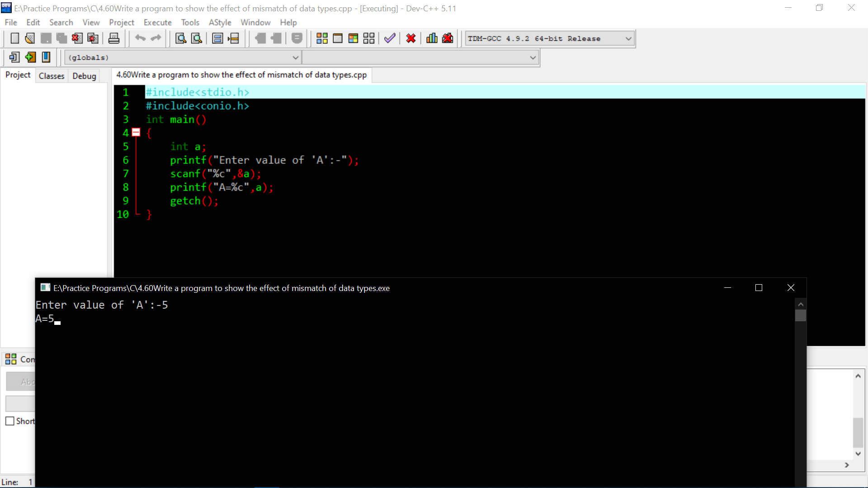The width and height of the screenshot is (868, 488).
Task: Toggle the Shorten compiler paths checkbox
Action: [x=10, y=421]
